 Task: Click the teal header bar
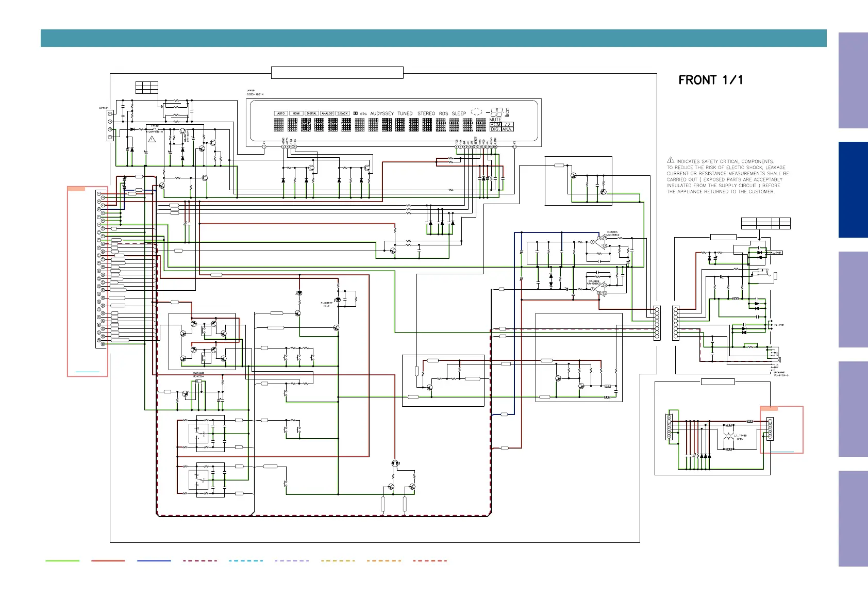433,38
